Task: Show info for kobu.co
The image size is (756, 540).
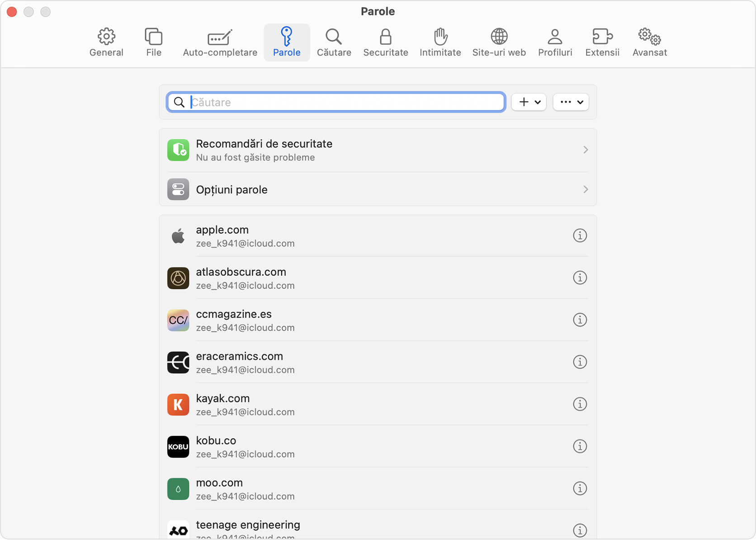Action: [x=580, y=446]
